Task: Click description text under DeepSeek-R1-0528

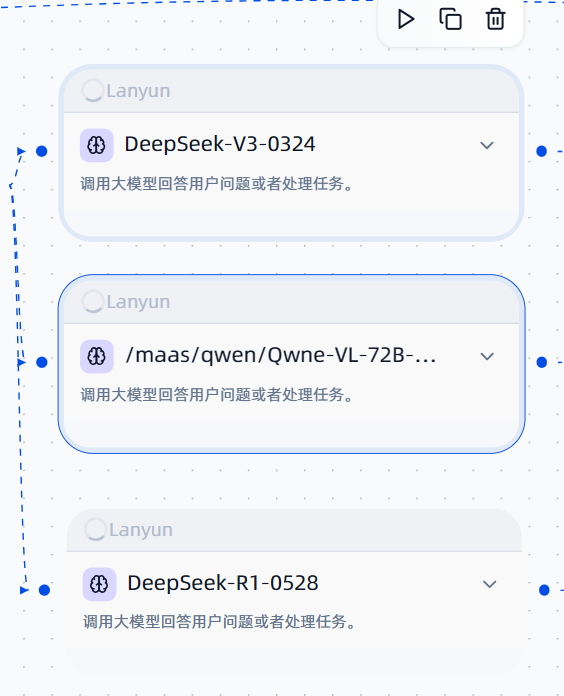Action: click(220, 621)
